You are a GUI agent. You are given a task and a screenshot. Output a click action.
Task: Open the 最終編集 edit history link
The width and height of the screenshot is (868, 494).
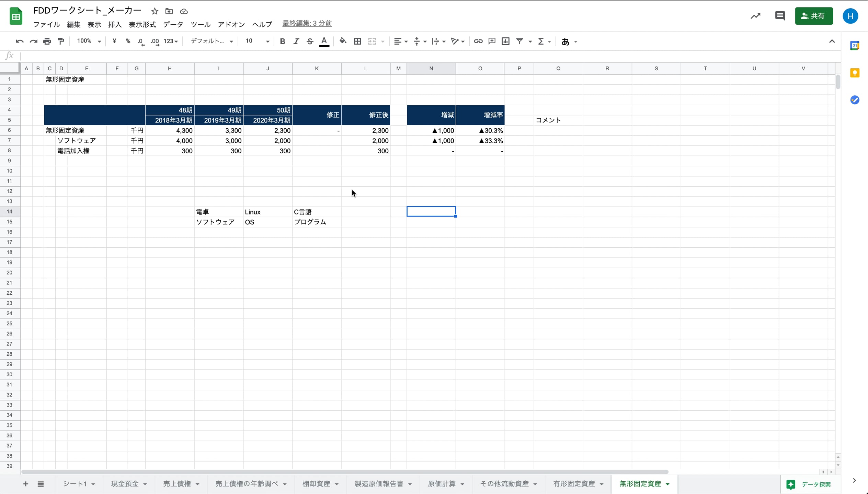(x=307, y=23)
